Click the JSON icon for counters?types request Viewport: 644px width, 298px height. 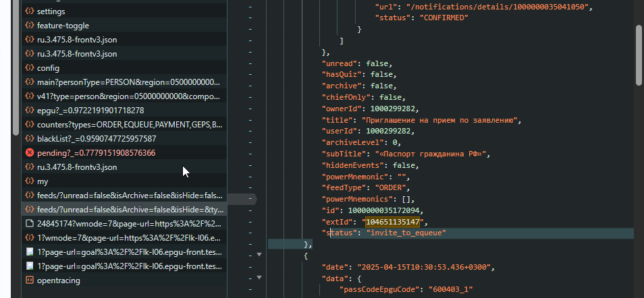pyautogui.click(x=29, y=125)
